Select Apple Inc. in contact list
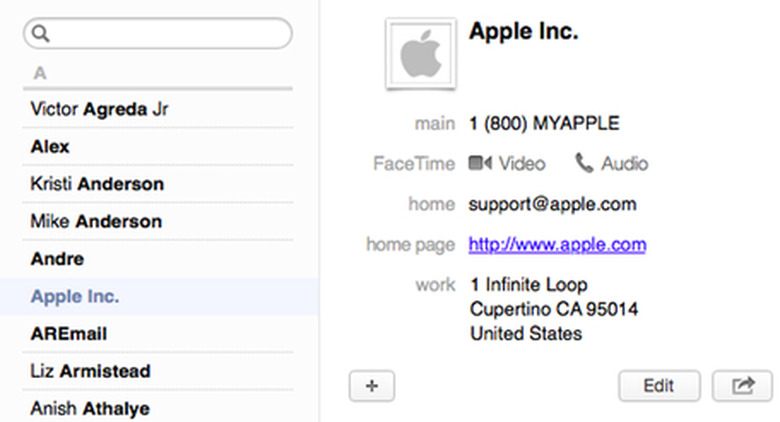780x422 pixels. pos(75,297)
